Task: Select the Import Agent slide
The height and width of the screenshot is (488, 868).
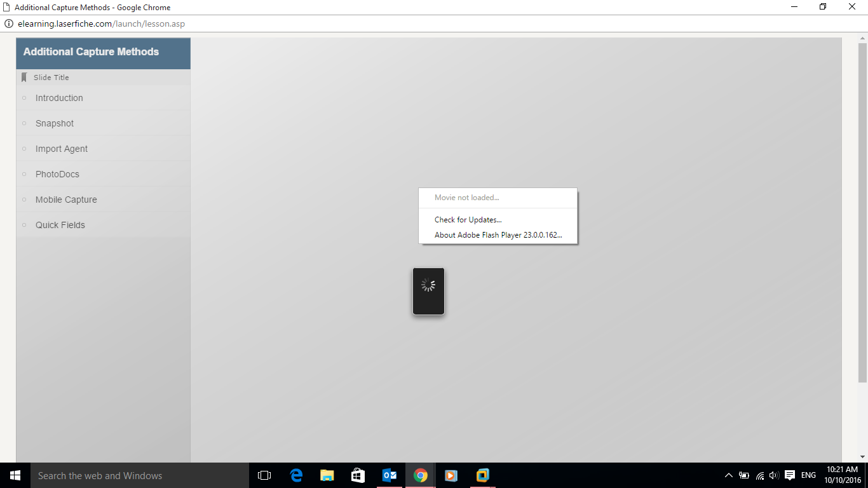Action: [103, 149]
